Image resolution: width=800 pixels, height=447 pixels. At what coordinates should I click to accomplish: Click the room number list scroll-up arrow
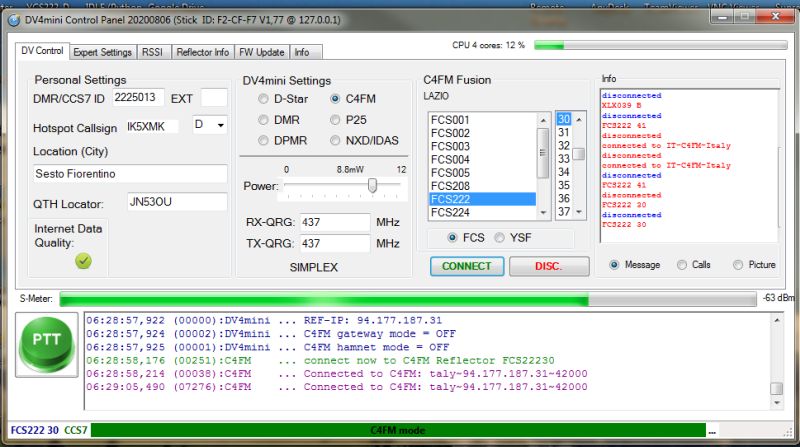coord(579,119)
